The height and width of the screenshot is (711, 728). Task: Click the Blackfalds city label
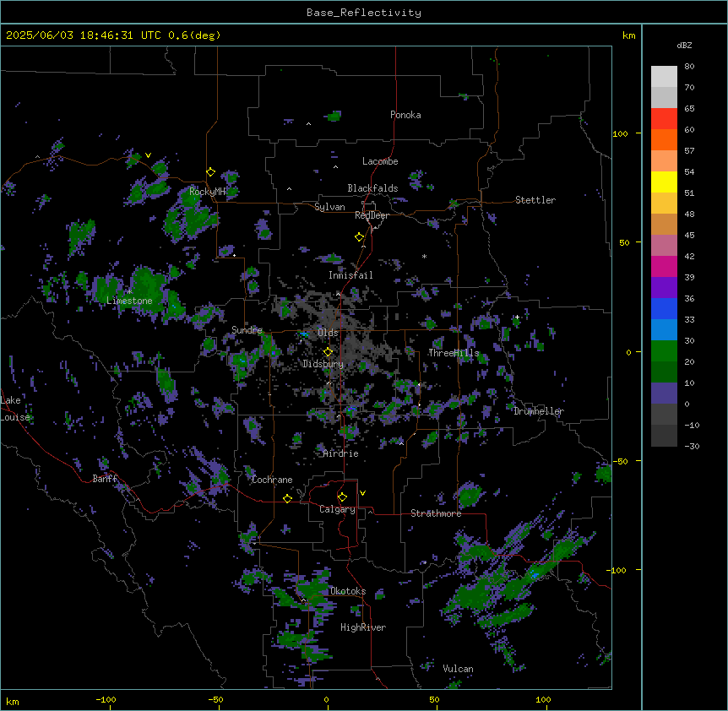(x=372, y=188)
